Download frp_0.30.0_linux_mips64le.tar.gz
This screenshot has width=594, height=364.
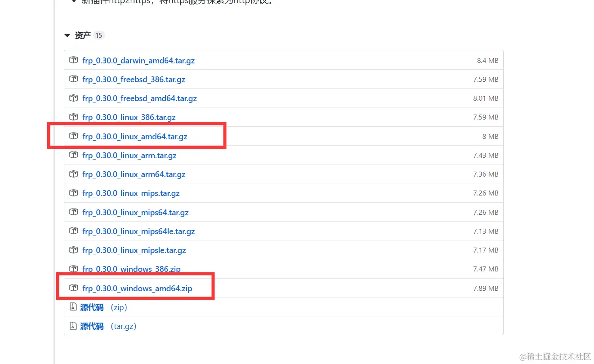tap(139, 231)
